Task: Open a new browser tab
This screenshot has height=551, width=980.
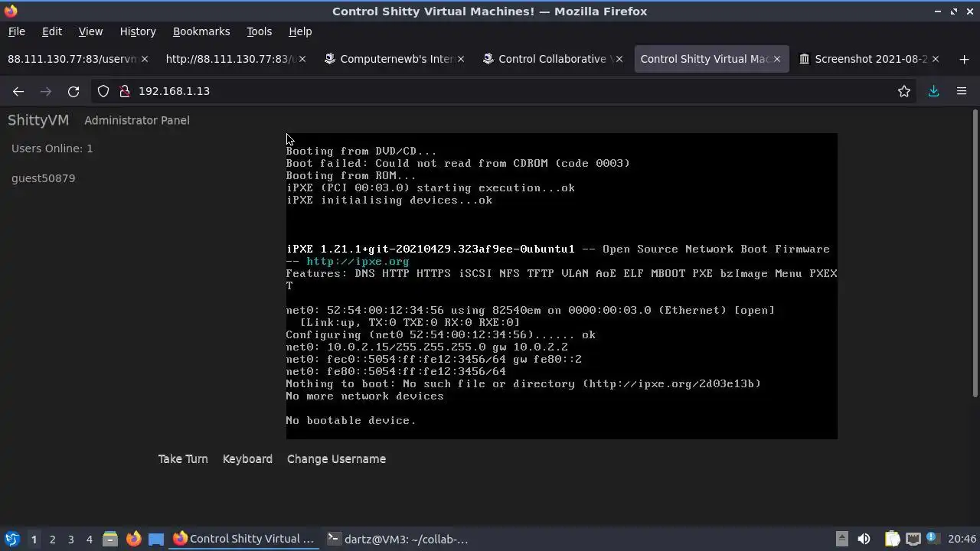Action: click(x=964, y=59)
